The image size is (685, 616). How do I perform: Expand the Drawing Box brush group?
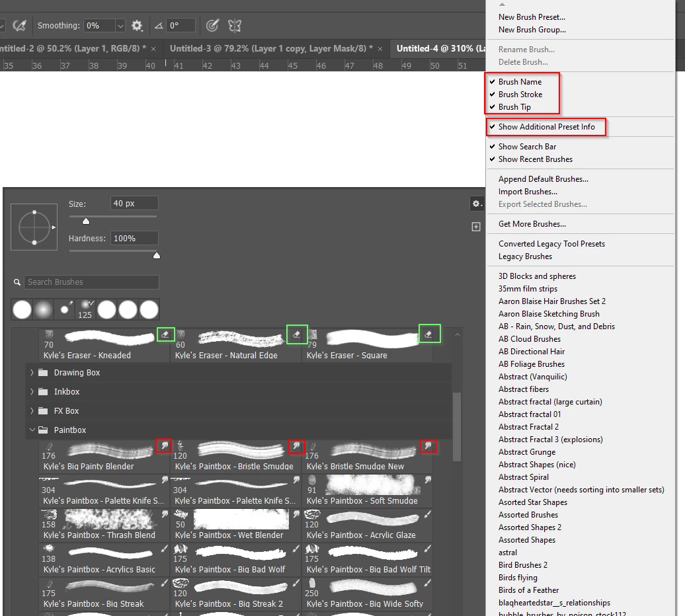tap(32, 372)
